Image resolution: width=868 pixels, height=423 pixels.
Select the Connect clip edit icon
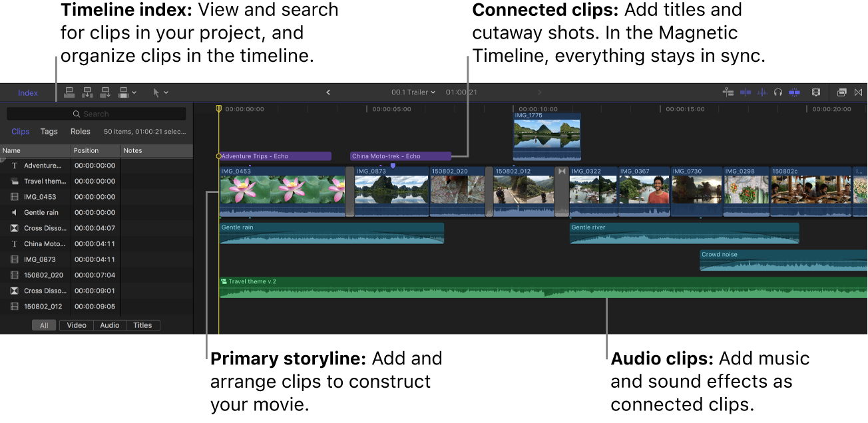[69, 92]
